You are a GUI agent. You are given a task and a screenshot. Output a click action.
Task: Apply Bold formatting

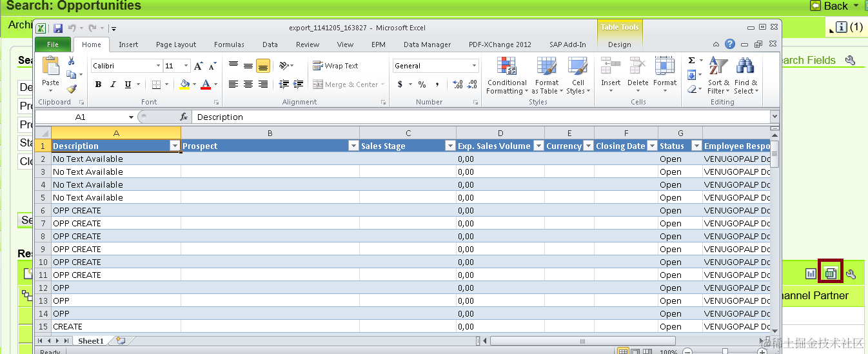tap(98, 84)
